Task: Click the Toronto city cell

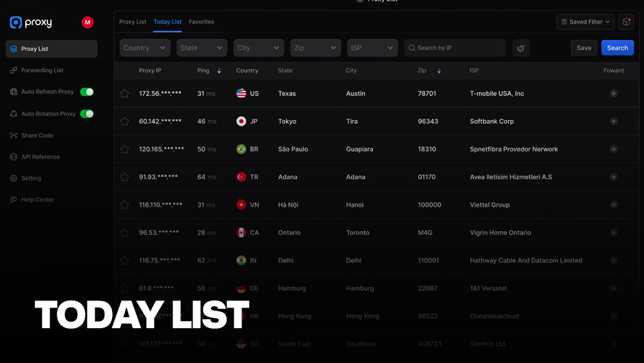Action: (x=357, y=232)
